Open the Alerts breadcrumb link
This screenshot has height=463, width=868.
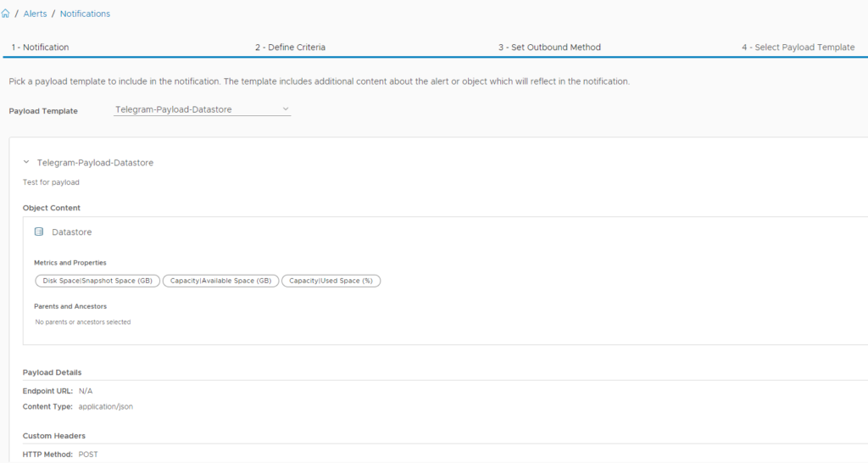click(35, 14)
